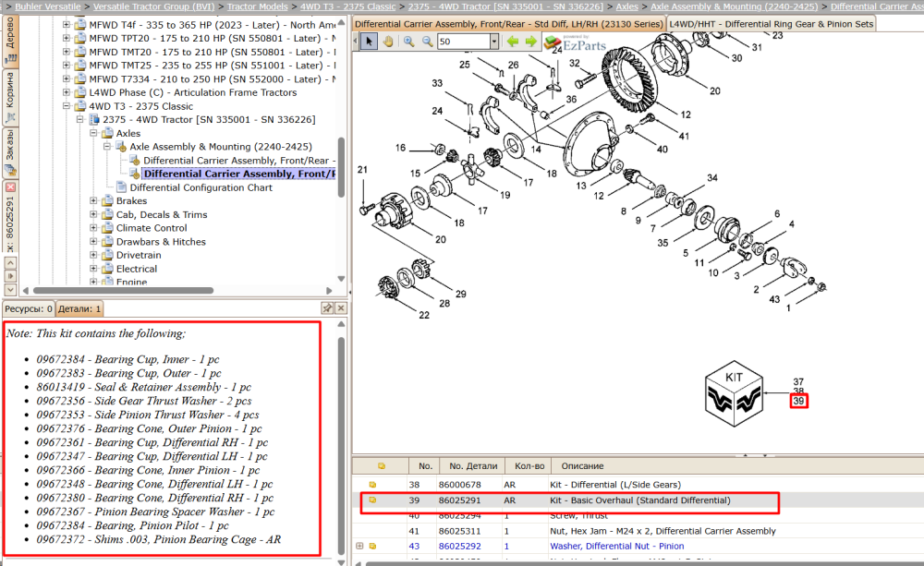The image size is (924, 566).
Task: Click the note icon on row 39
Action: pyautogui.click(x=372, y=500)
